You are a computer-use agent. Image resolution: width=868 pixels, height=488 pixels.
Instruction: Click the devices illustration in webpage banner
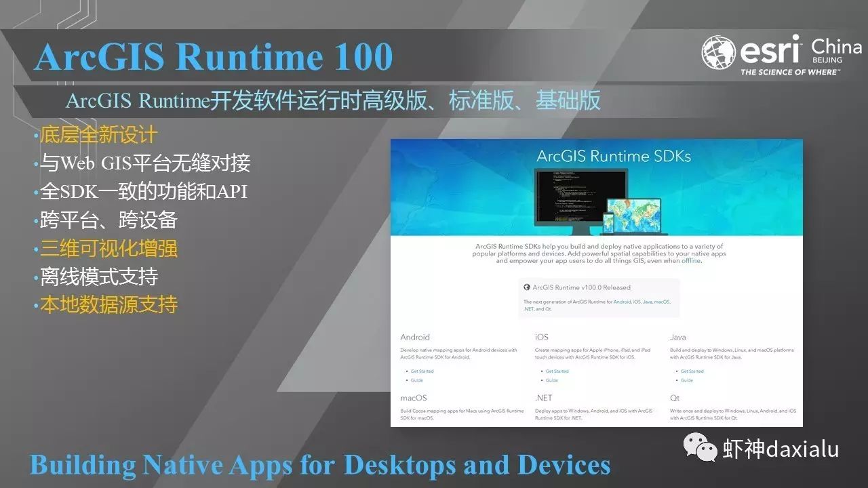point(597,201)
